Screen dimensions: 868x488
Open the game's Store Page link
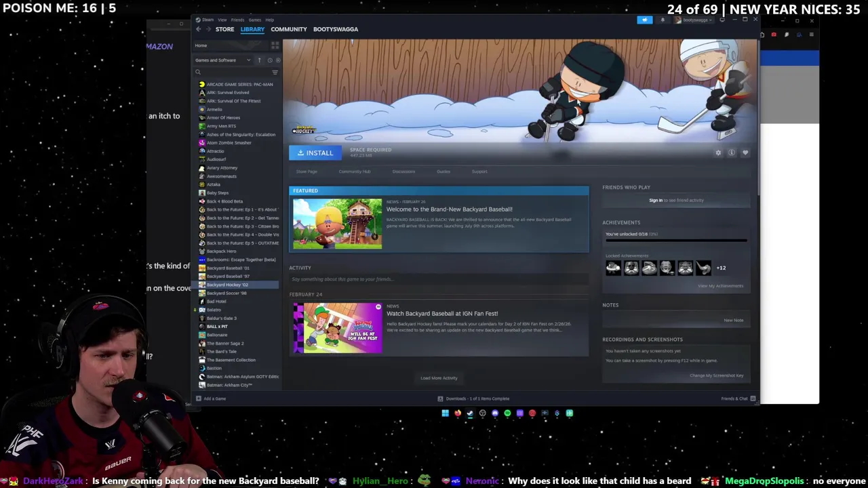[307, 171]
